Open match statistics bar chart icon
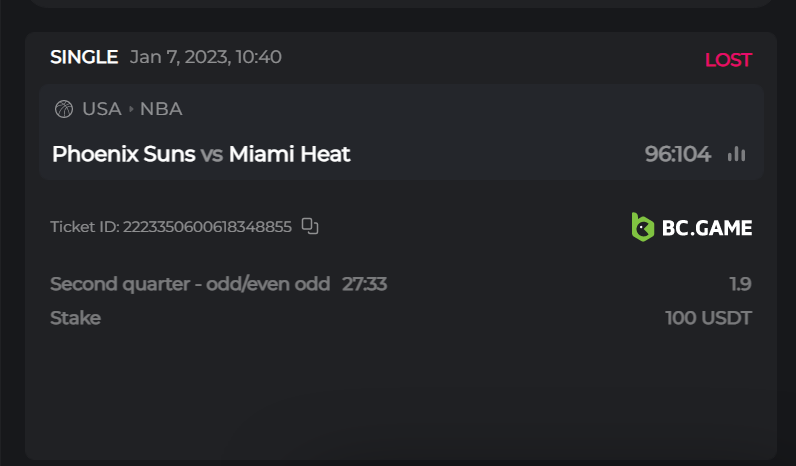This screenshot has width=796, height=466. pyautogui.click(x=737, y=154)
